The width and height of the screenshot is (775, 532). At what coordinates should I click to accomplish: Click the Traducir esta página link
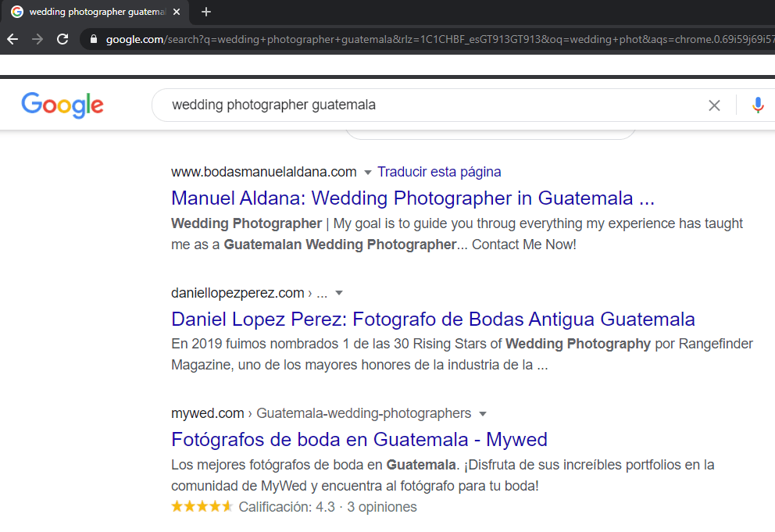click(439, 172)
